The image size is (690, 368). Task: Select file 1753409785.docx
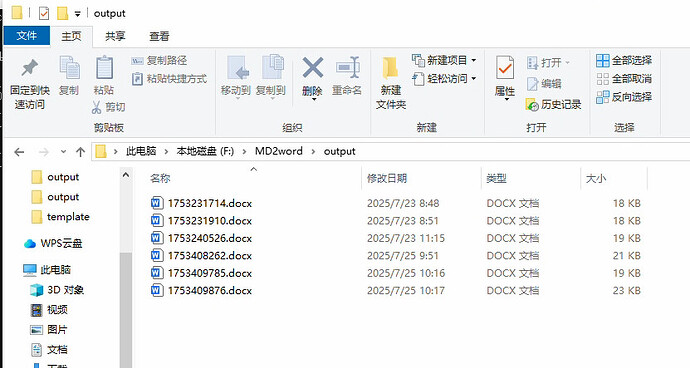(210, 273)
